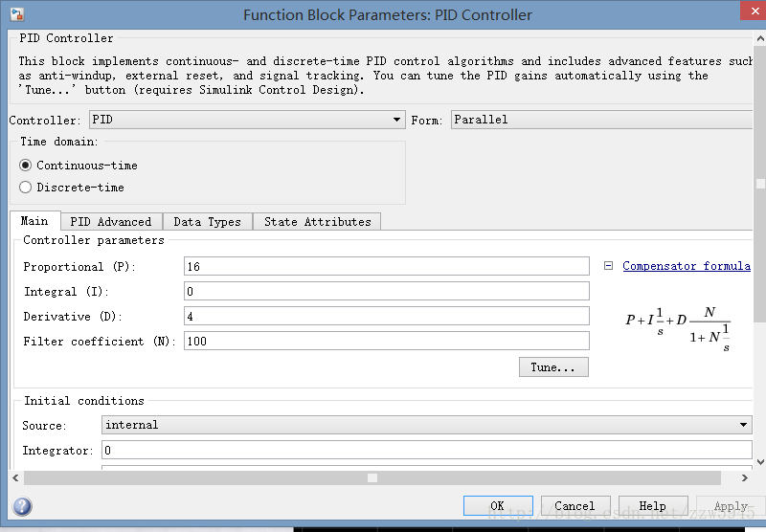Open the initial conditions Source dropdown
Viewport: 766px width, 532px height.
[x=426, y=425]
